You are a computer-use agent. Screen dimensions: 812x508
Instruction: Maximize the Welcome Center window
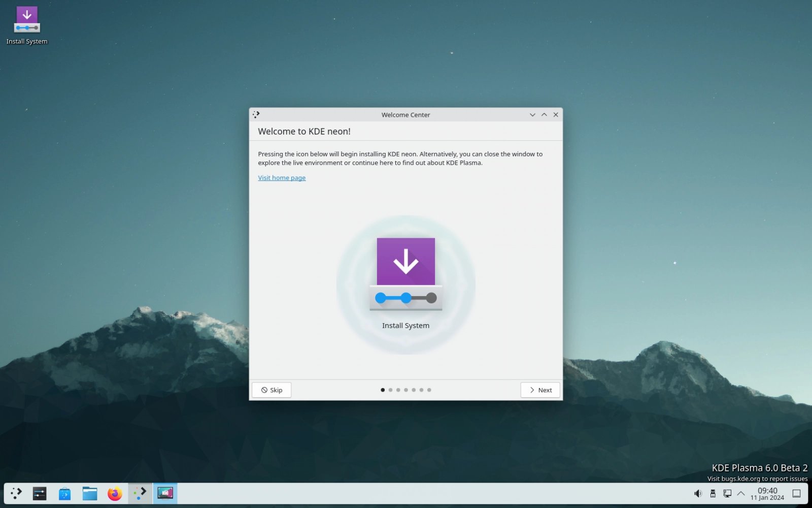click(x=544, y=115)
